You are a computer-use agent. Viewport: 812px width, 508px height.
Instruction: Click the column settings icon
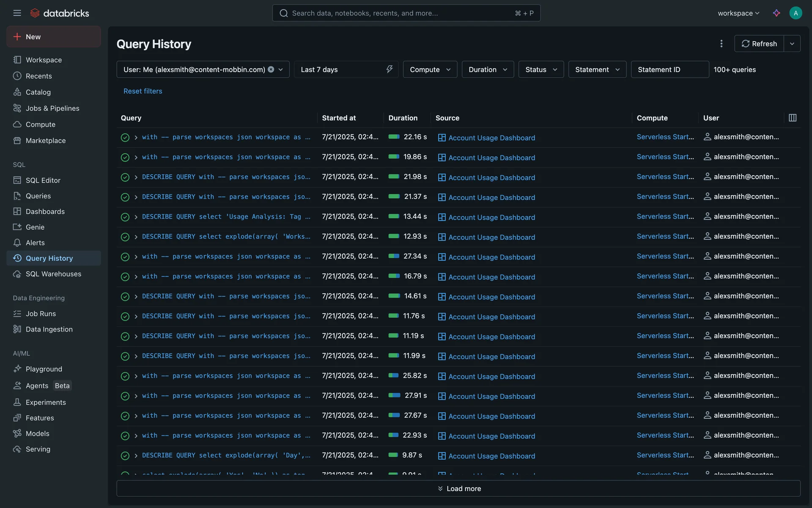coord(793,118)
